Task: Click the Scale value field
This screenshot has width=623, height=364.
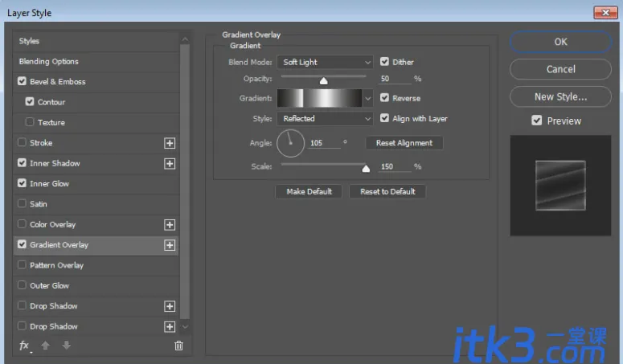Action: click(395, 166)
